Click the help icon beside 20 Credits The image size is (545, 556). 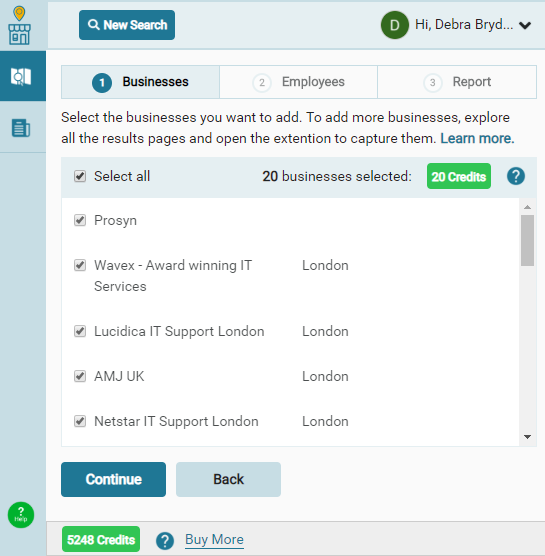(x=516, y=176)
